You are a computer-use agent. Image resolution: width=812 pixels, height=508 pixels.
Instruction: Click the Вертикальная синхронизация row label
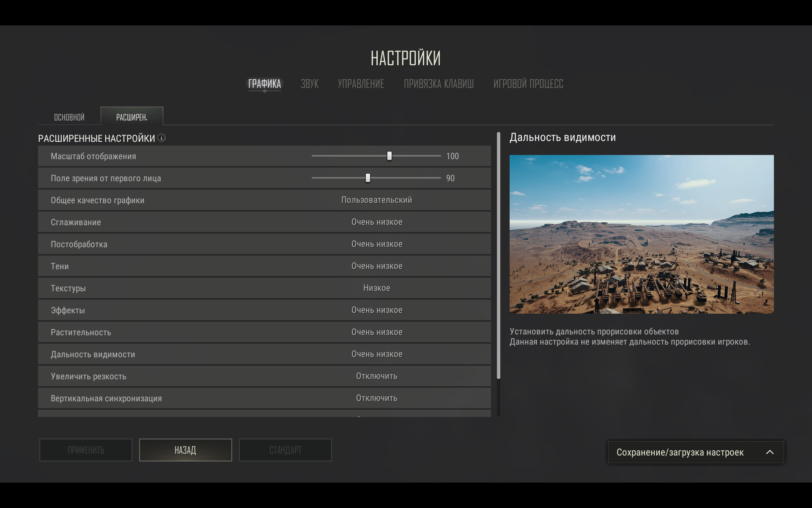click(106, 398)
